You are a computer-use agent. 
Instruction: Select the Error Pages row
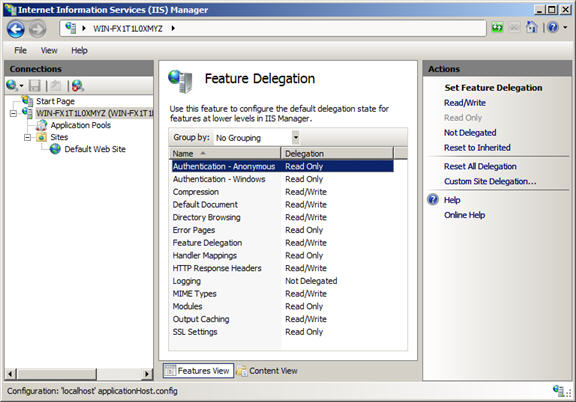coord(282,230)
